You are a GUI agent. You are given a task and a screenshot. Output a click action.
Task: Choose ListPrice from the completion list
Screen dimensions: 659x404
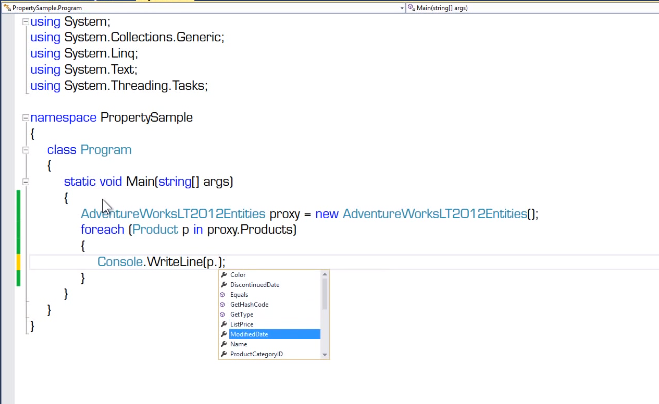[x=242, y=324]
